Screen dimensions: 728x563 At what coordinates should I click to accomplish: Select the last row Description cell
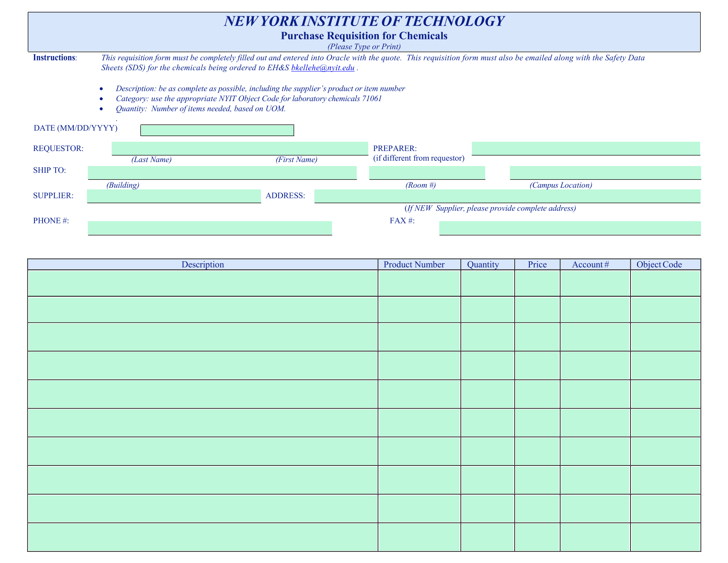coord(203,537)
